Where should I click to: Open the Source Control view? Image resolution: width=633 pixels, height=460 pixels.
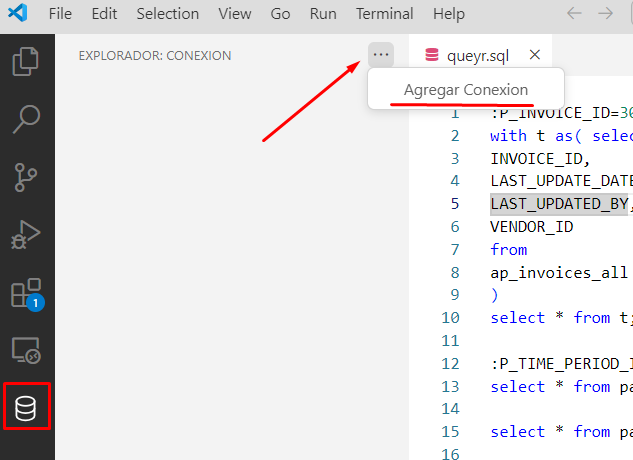[x=26, y=177]
